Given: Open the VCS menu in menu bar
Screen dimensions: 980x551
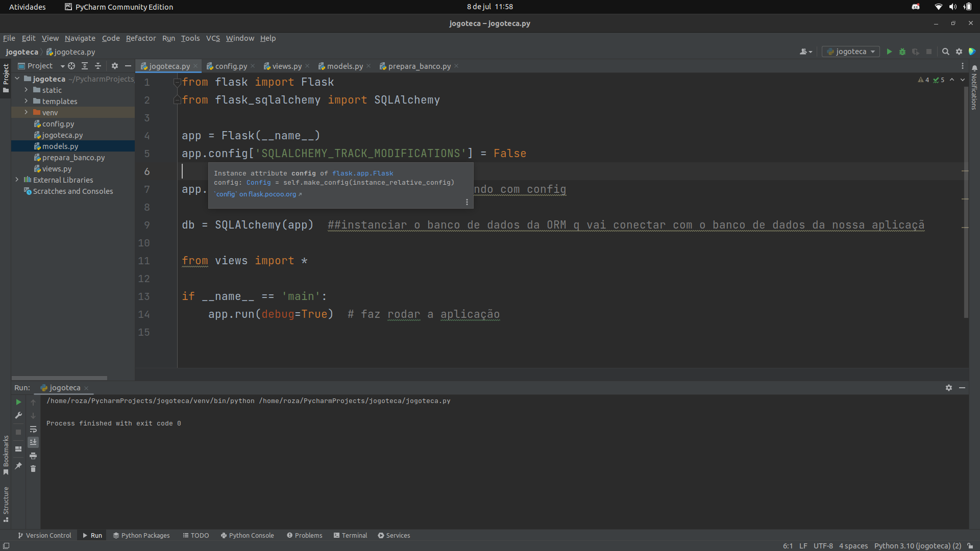Looking at the screenshot, I should coord(213,38).
